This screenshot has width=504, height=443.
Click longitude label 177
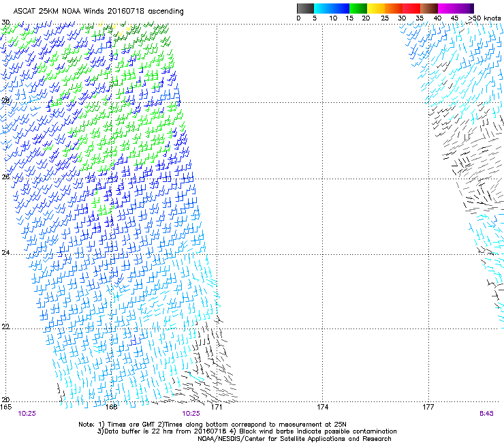428,407
